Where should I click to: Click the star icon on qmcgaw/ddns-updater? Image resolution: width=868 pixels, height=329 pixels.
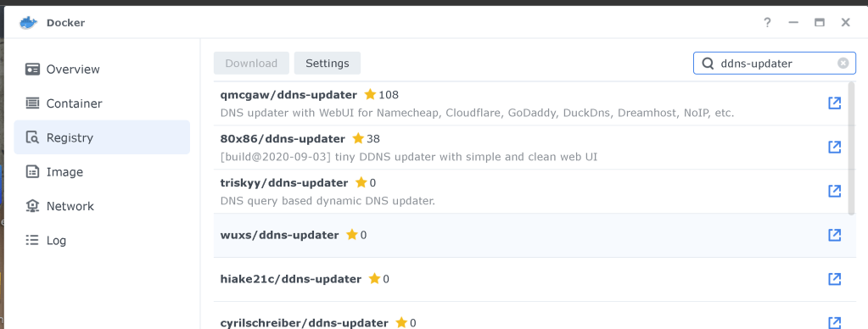370,95
